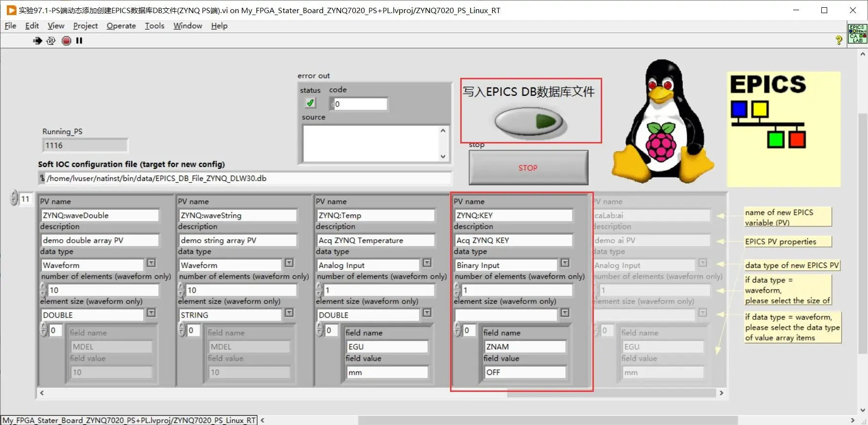Click PV array horizontal scrollbar right arrow
This screenshot has width=868, height=425.
(721, 393)
